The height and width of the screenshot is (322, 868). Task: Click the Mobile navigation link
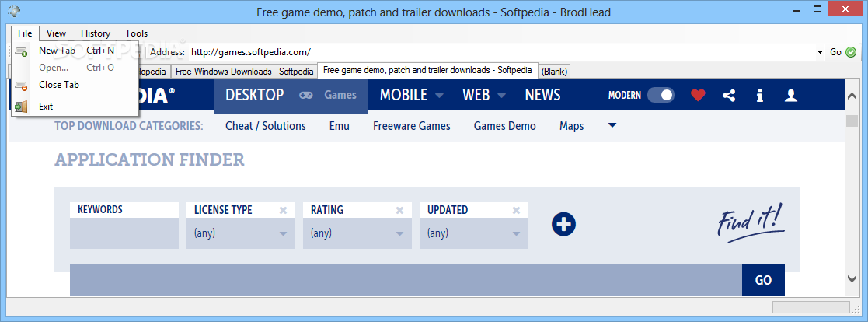[x=403, y=96]
